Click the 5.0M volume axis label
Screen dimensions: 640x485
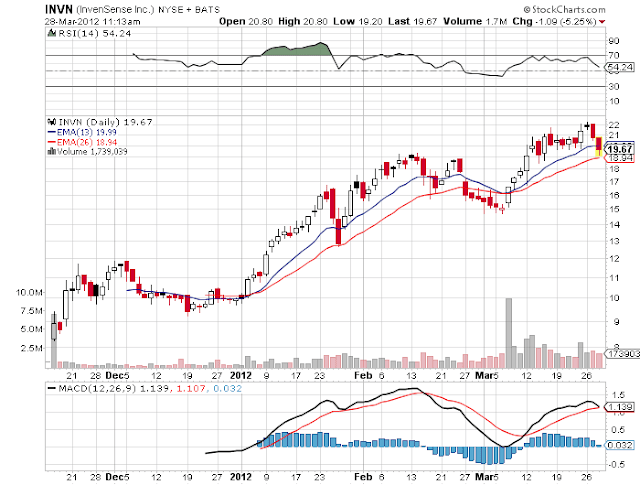click(x=31, y=329)
